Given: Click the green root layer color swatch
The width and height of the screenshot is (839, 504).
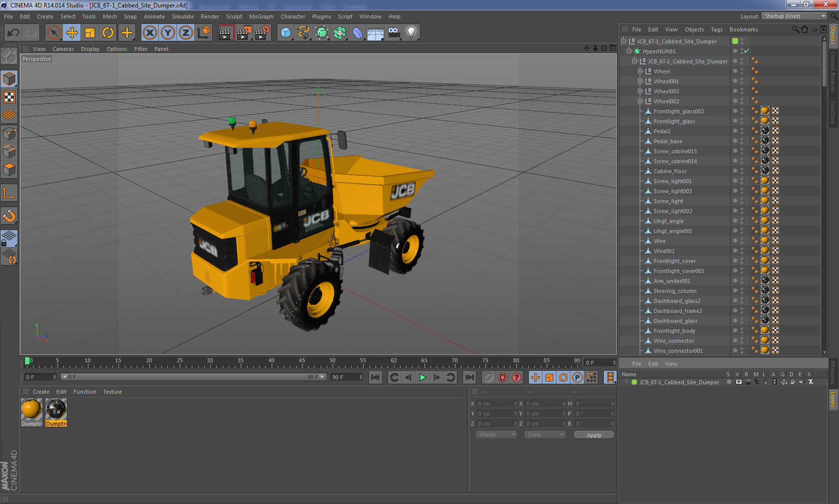Looking at the screenshot, I should click(x=735, y=41).
